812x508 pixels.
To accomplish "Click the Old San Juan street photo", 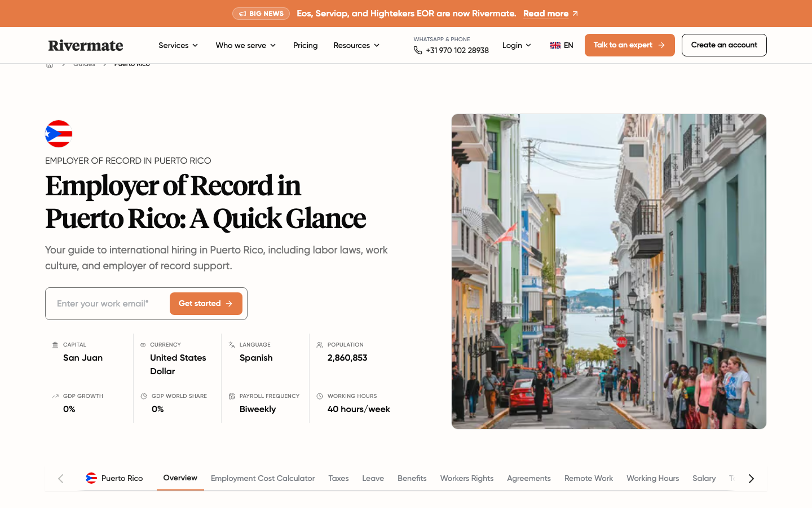I will tap(609, 271).
